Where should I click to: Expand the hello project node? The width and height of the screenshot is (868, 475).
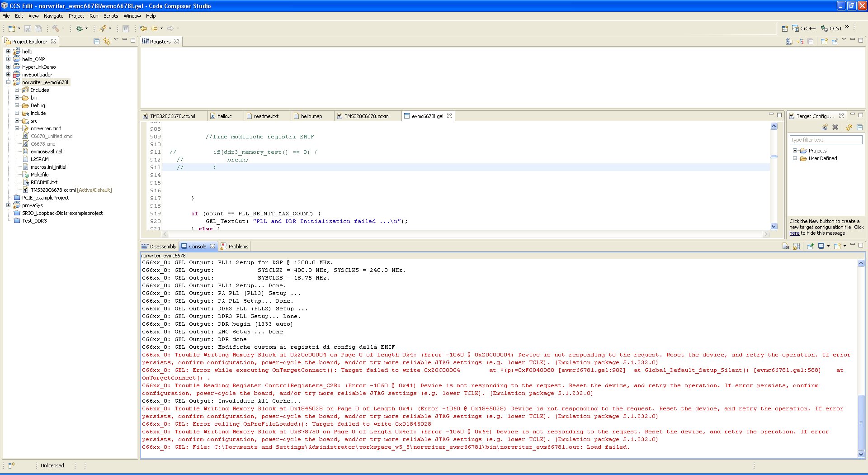(8, 52)
